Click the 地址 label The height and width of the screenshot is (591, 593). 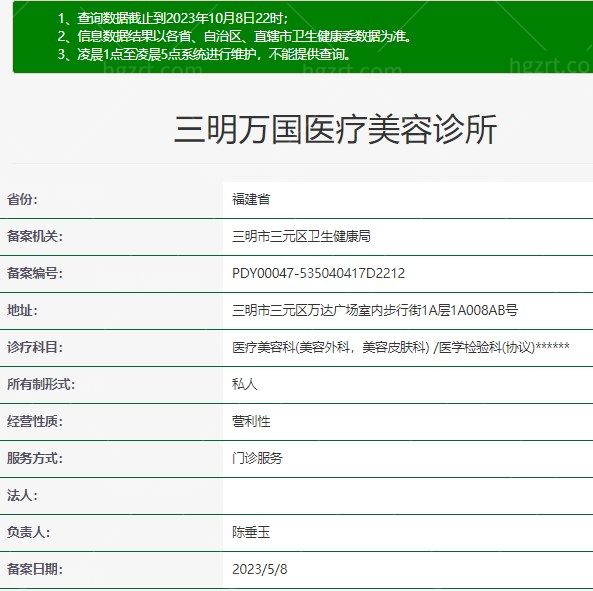coord(22,310)
